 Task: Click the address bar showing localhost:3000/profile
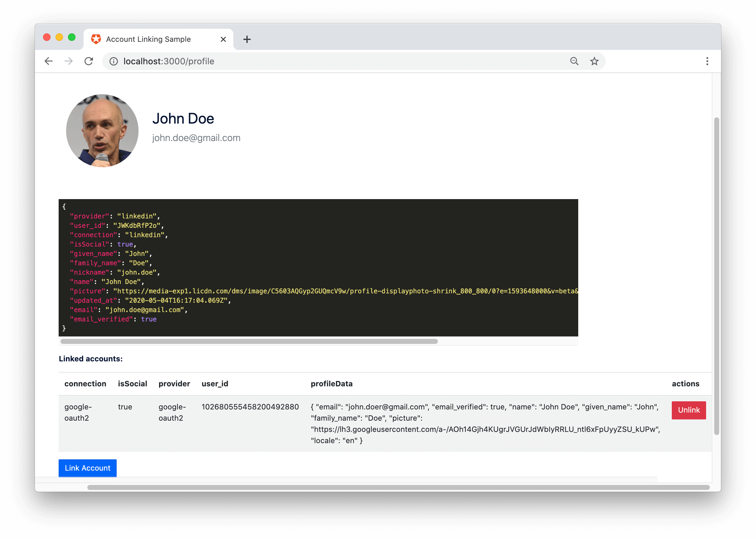pyautogui.click(x=232, y=61)
